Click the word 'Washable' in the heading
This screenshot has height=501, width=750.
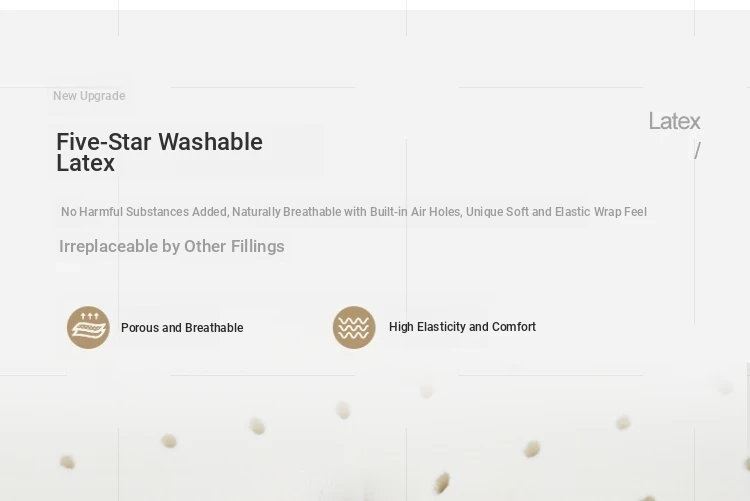210,142
